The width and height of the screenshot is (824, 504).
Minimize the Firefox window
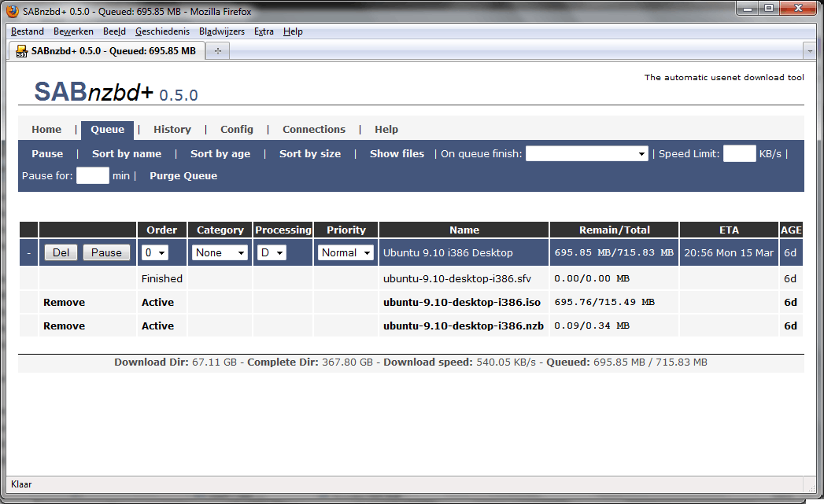click(x=748, y=9)
